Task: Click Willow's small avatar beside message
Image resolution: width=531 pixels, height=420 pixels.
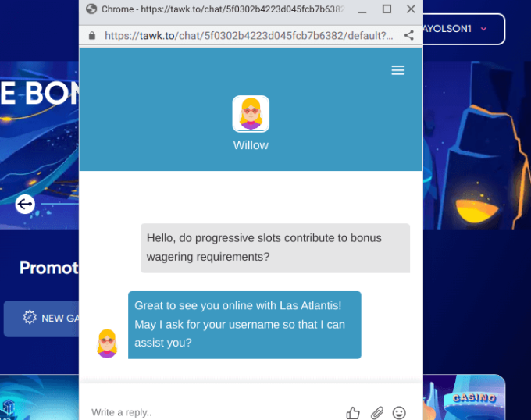Action: coord(107,343)
